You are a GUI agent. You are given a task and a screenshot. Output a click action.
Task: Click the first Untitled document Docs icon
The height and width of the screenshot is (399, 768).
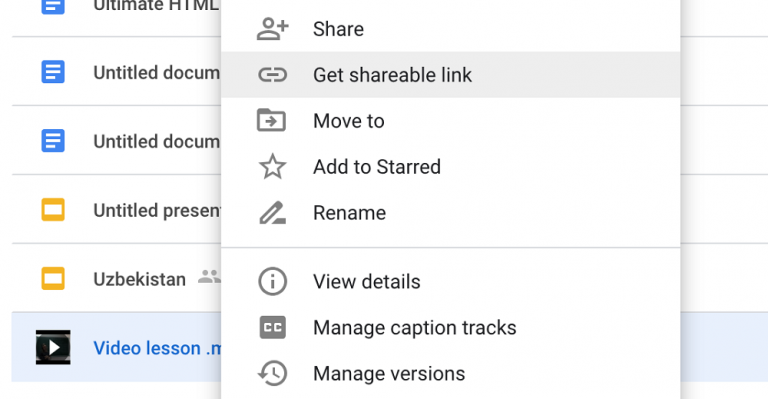click(53, 72)
